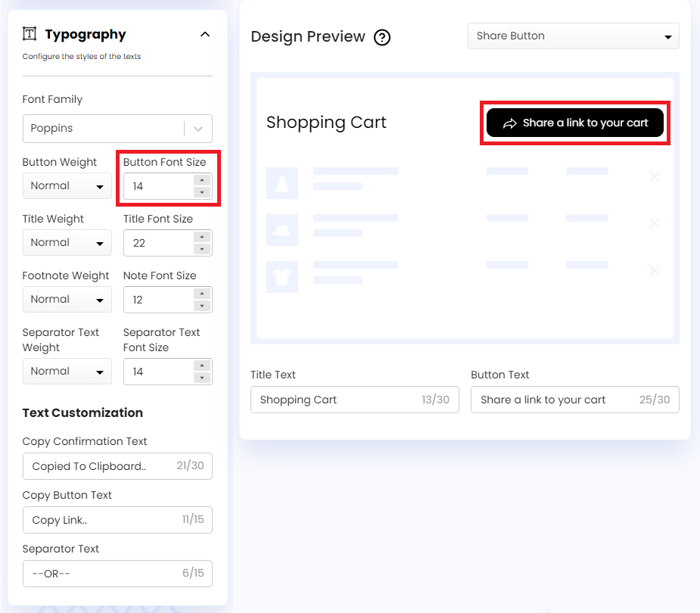The height and width of the screenshot is (613, 700).
Task: Click the Separator Text input field
Action: point(98,574)
